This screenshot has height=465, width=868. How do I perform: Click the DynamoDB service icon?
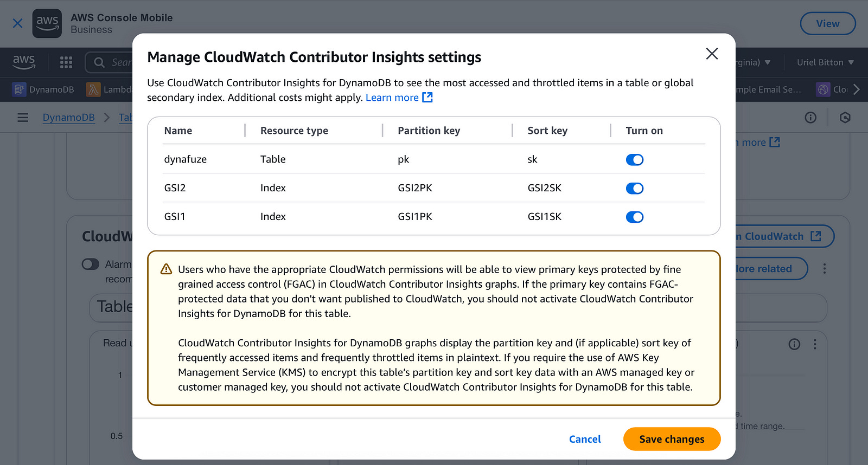tap(19, 89)
